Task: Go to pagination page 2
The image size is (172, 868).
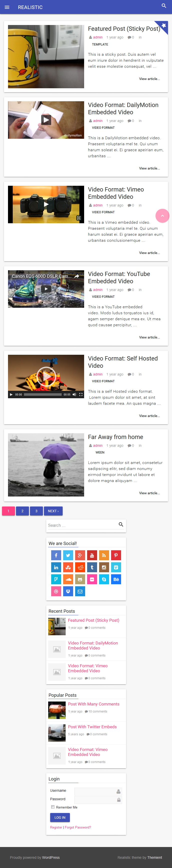Action: [x=22, y=511]
